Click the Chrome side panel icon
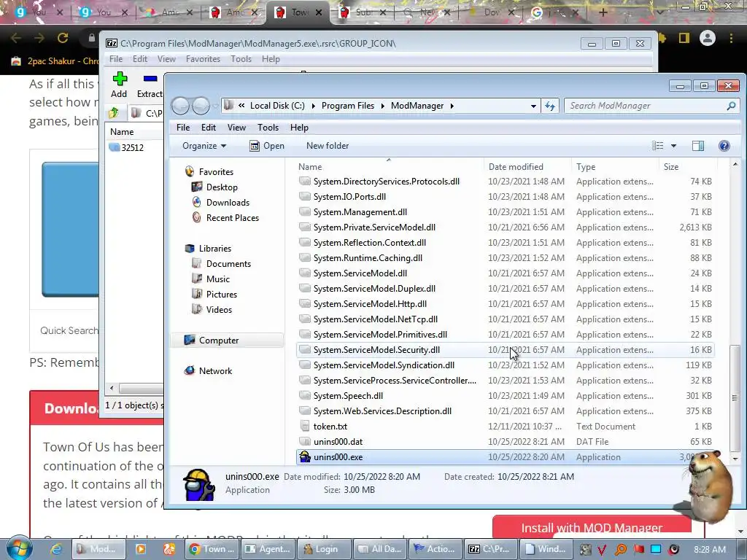 tap(684, 38)
